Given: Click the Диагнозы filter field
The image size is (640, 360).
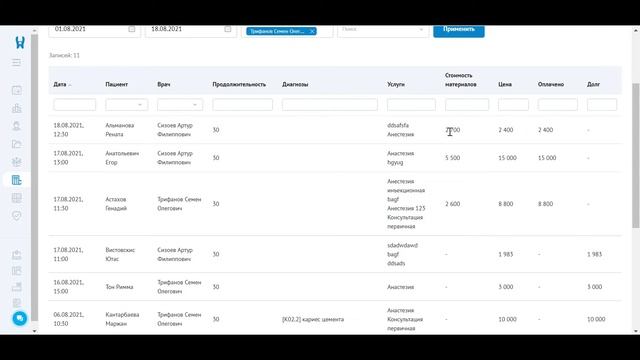Looking at the screenshot, I should [330, 105].
